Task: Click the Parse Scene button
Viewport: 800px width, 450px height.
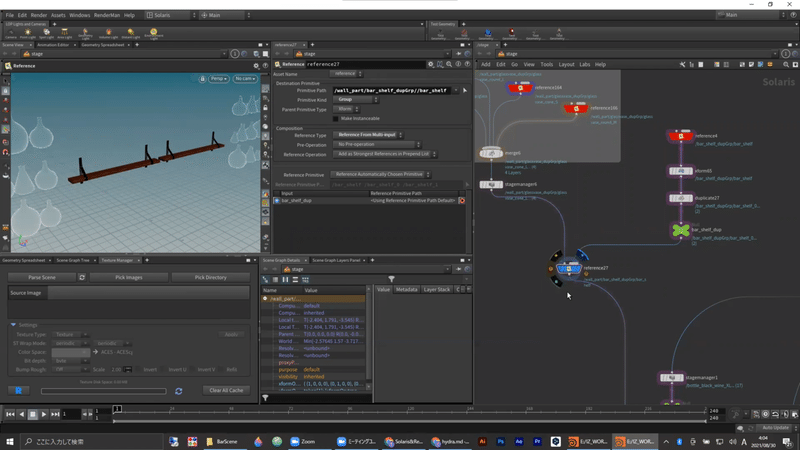Action: point(42,277)
